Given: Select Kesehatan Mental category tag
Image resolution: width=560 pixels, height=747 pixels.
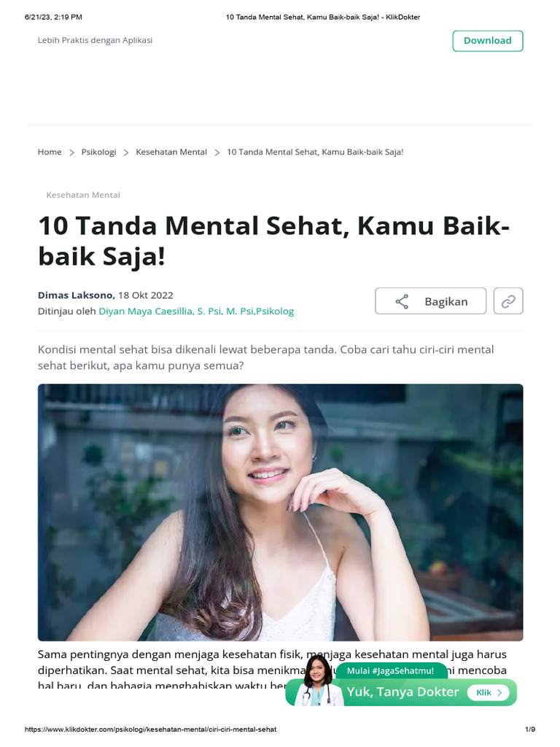Looking at the screenshot, I should (x=83, y=195).
